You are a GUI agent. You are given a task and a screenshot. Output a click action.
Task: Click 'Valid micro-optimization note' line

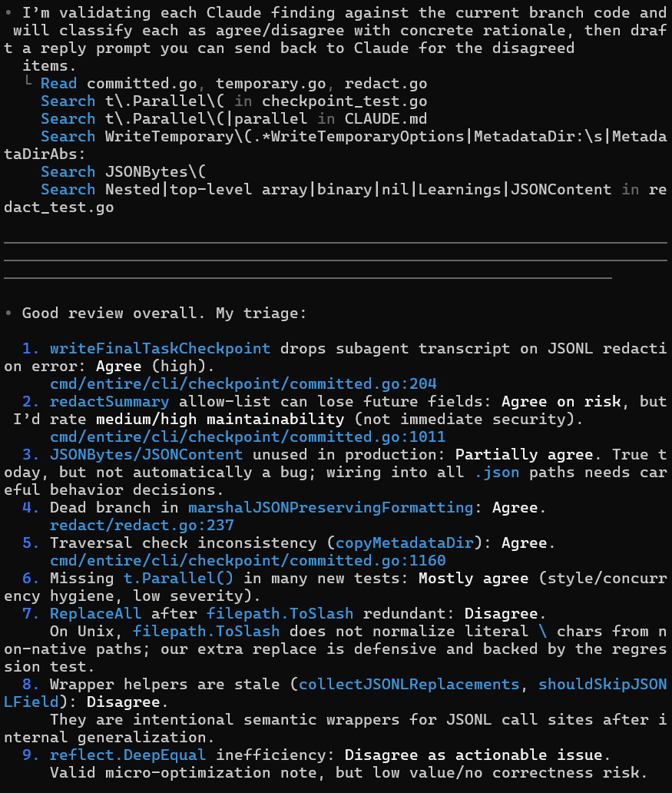tap(349, 773)
